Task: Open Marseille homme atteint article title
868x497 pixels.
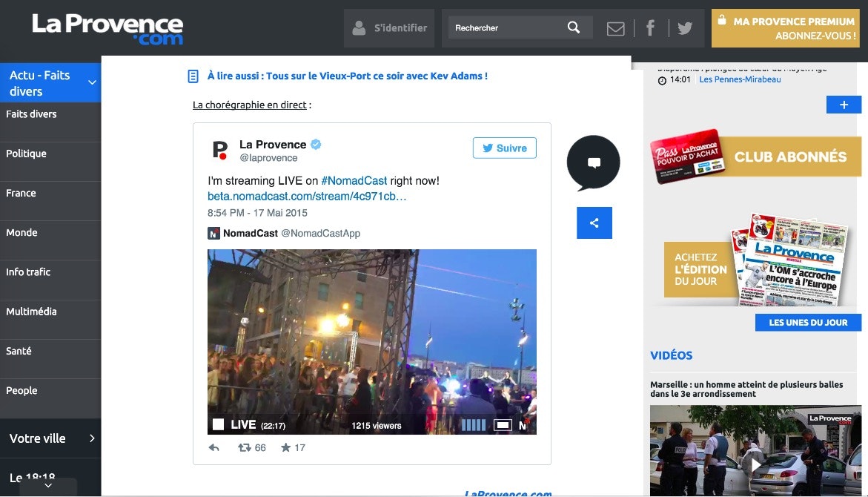Action: tap(746, 389)
